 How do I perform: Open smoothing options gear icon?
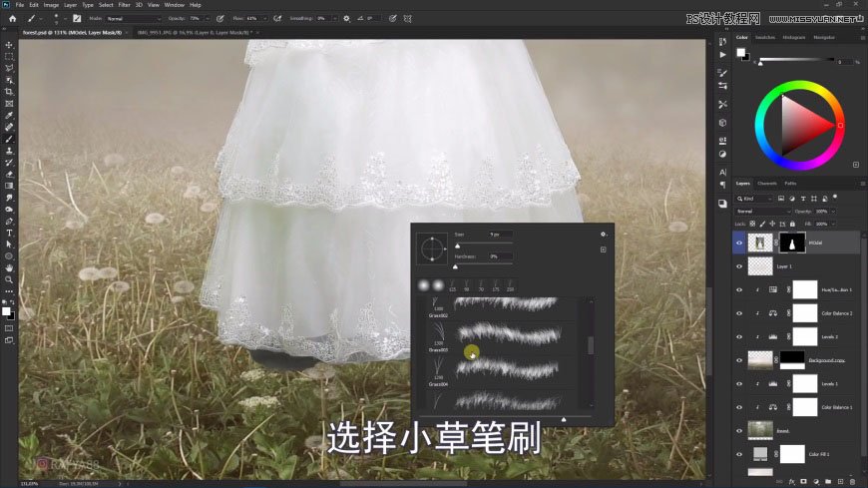(346, 18)
